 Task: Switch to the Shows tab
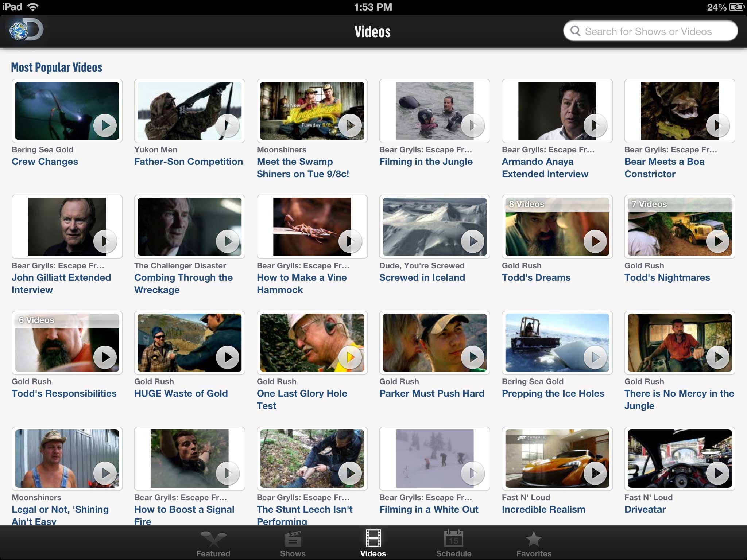[293, 544]
